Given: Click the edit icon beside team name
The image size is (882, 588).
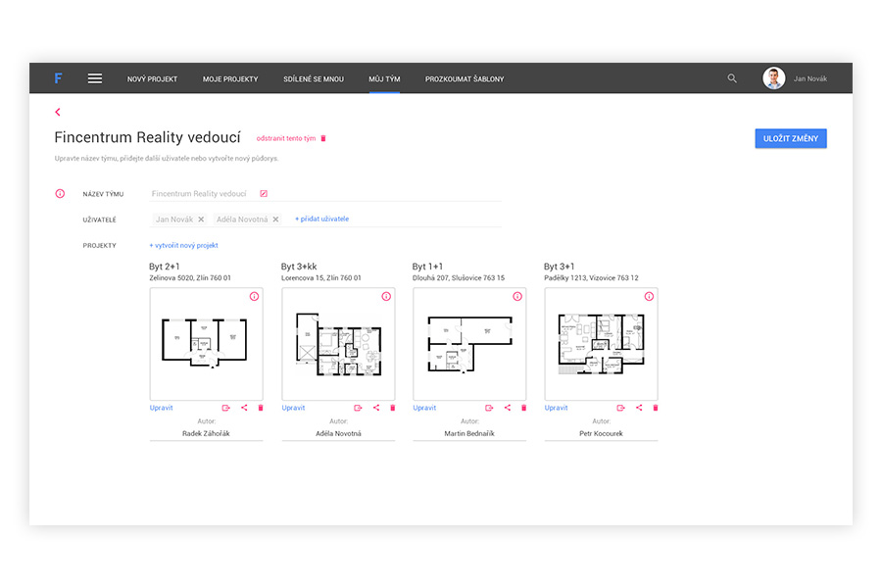Looking at the screenshot, I should [x=264, y=194].
